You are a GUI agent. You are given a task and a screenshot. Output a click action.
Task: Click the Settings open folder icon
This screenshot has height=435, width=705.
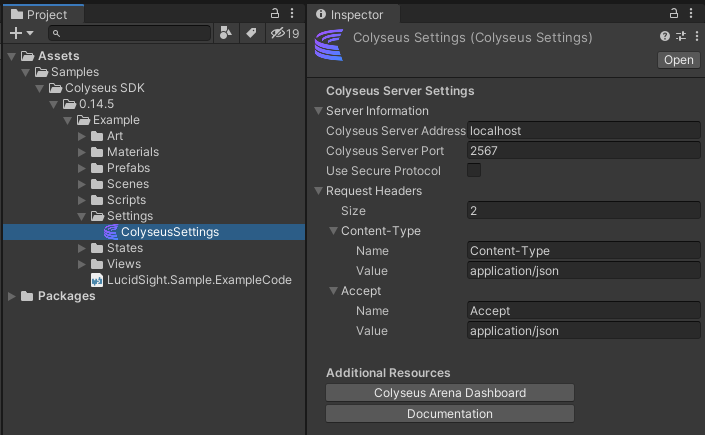point(98,216)
